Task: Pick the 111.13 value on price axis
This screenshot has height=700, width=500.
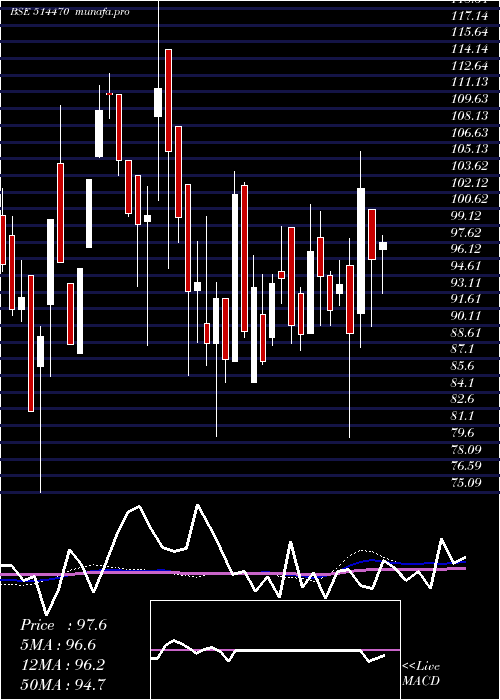Action: (469, 83)
